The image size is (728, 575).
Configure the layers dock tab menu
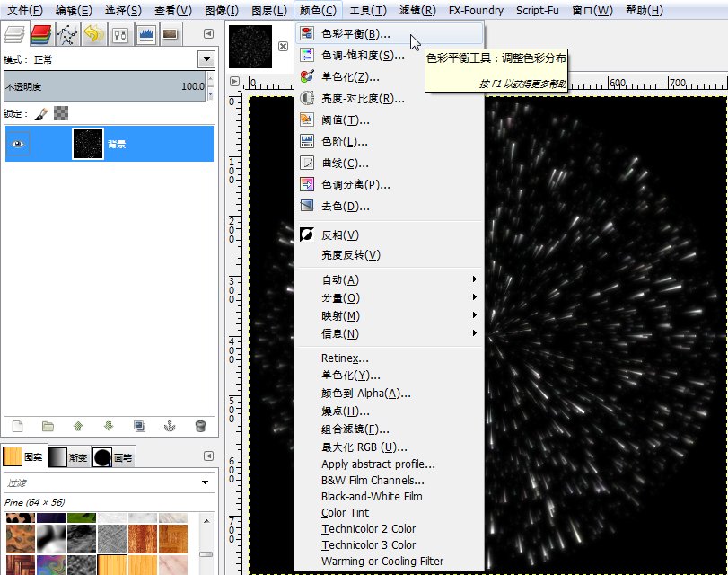coord(209,33)
